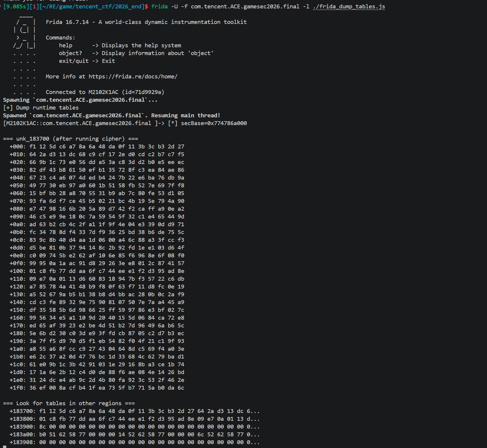Viewport: 487px width, 448px height.
Task: Click the +100: offset label
Action: coord(18,271)
